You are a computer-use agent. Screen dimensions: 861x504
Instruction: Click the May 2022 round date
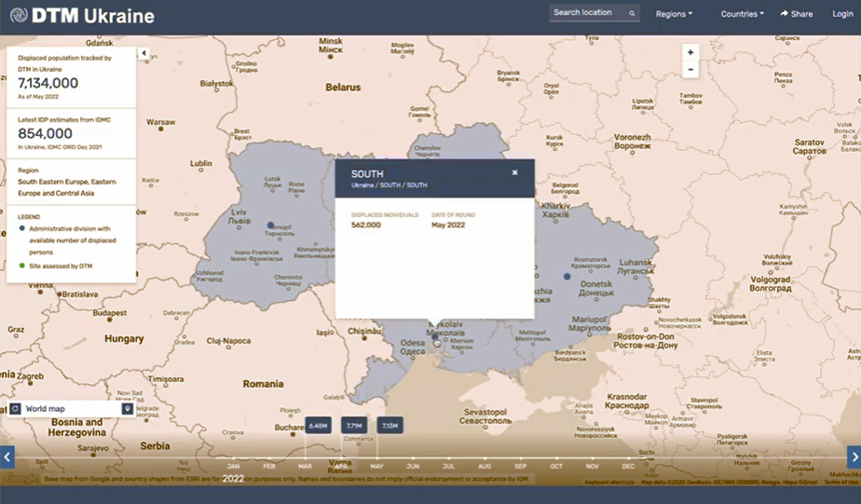pyautogui.click(x=448, y=225)
